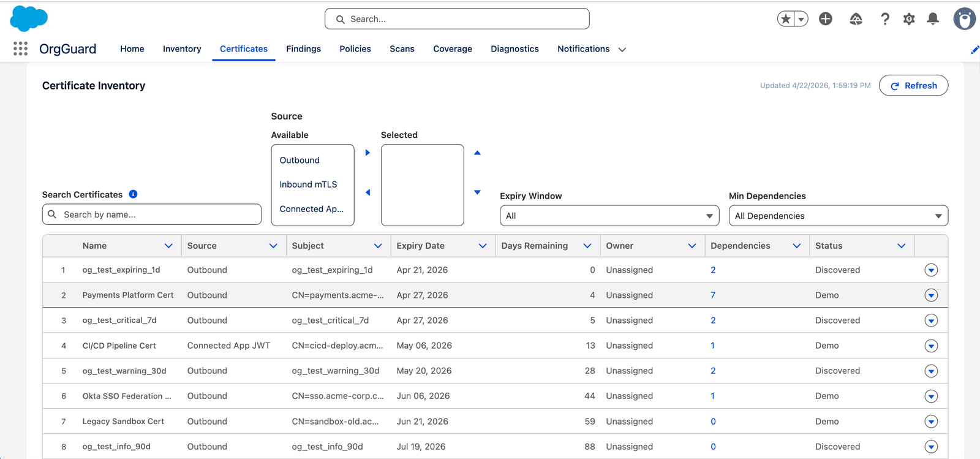Image resolution: width=980 pixels, height=459 pixels.
Task: Click the pencil edit page icon
Action: click(x=974, y=50)
